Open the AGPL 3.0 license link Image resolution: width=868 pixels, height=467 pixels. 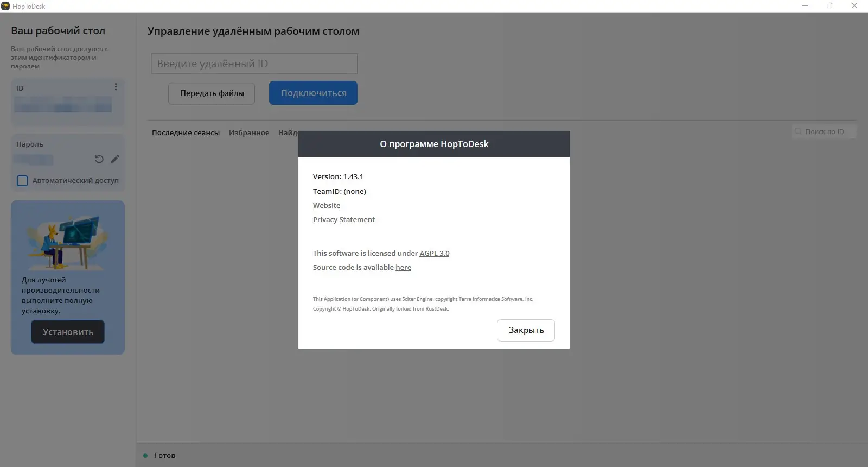click(x=435, y=253)
